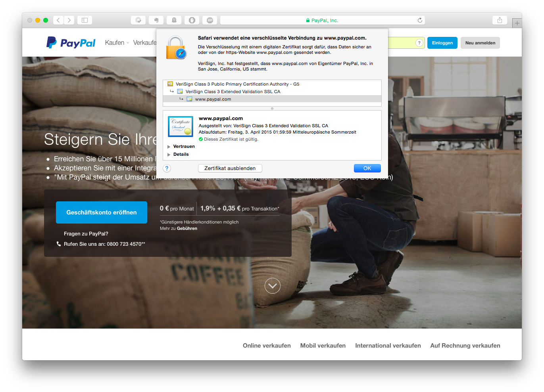544x392 pixels.
Task: Select the www.paypal.com certificate row
Action: (x=272, y=99)
